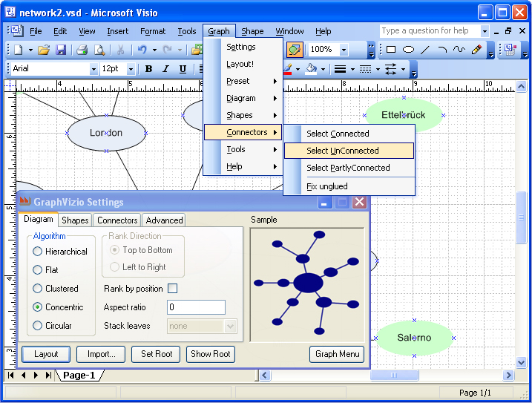Select the Flat algorithm option
The height and width of the screenshot is (403, 532).
(37, 270)
